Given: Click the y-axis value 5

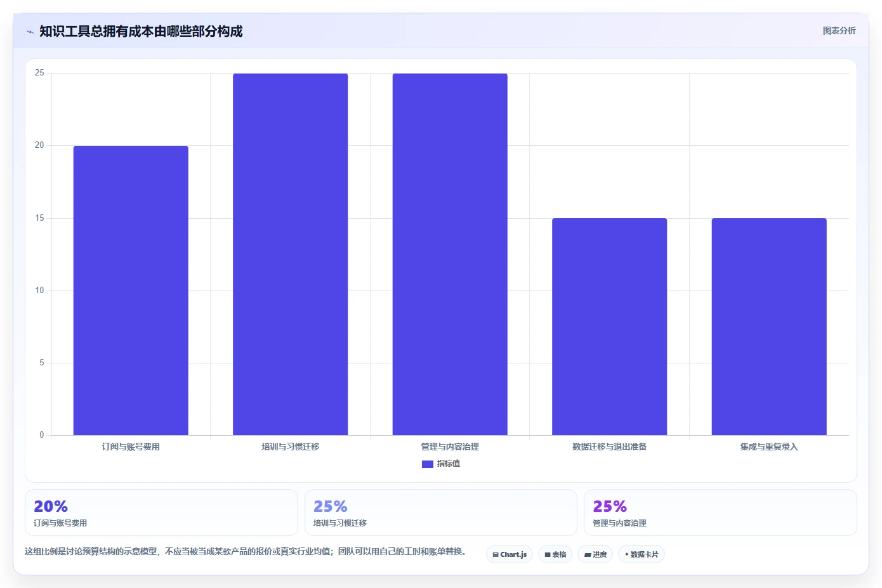Looking at the screenshot, I should 42,363.
